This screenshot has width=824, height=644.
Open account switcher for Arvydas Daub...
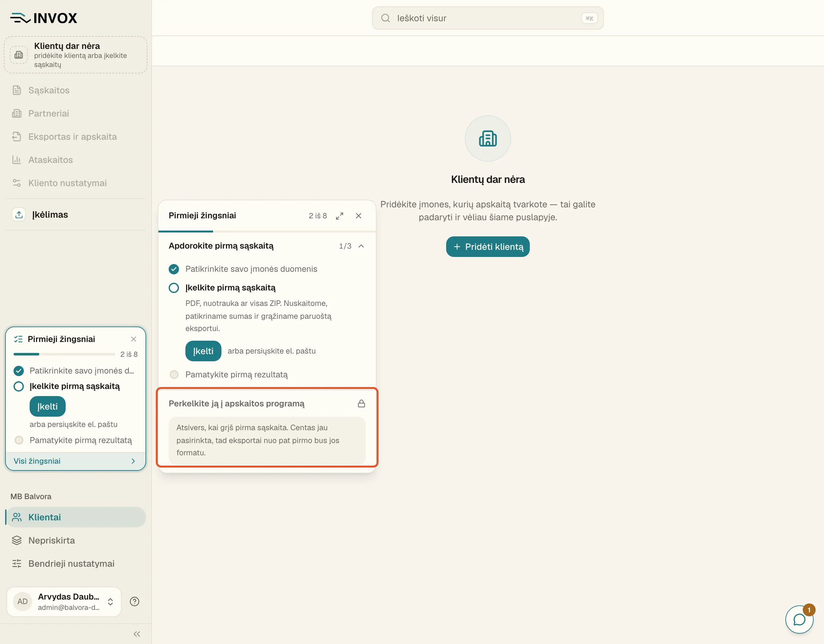(x=64, y=602)
